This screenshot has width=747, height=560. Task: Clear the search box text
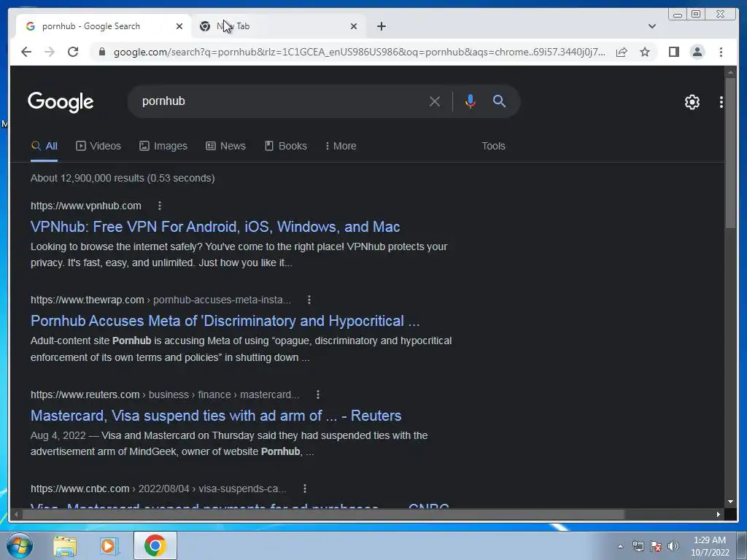click(435, 101)
